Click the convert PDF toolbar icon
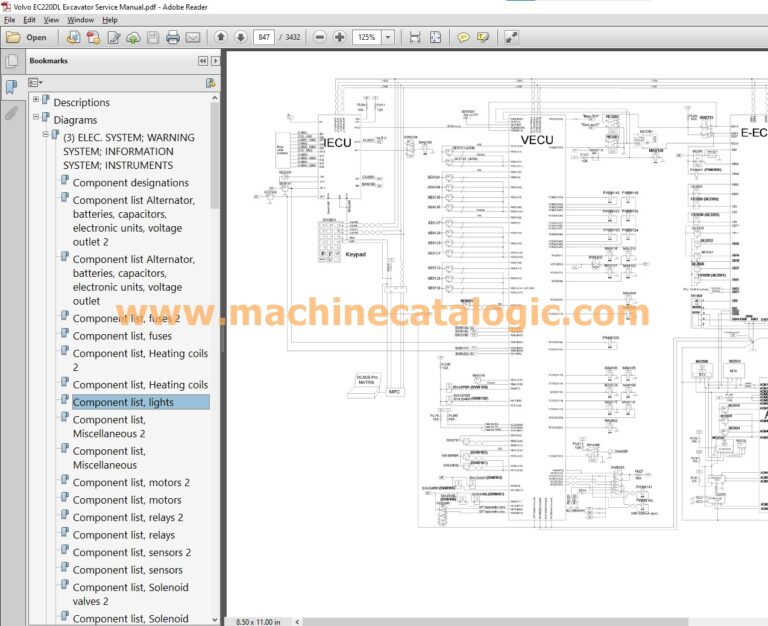Screen dimensions: 768x626 coord(94,37)
